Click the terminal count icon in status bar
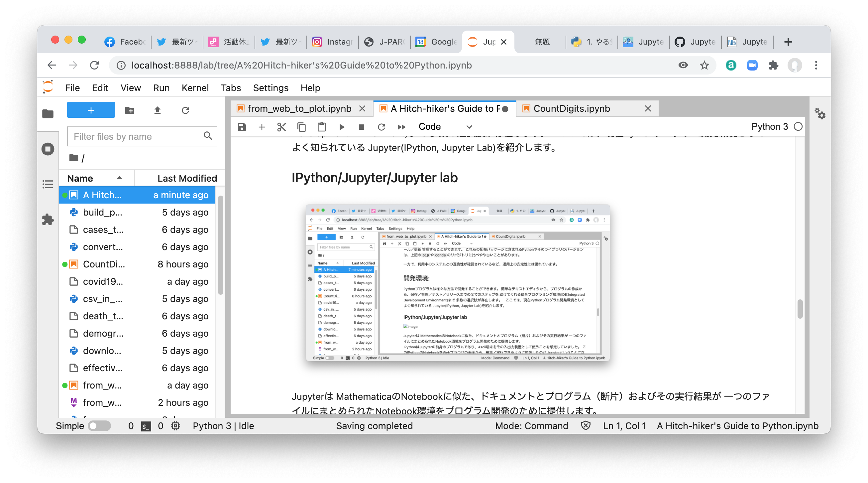 [146, 426]
